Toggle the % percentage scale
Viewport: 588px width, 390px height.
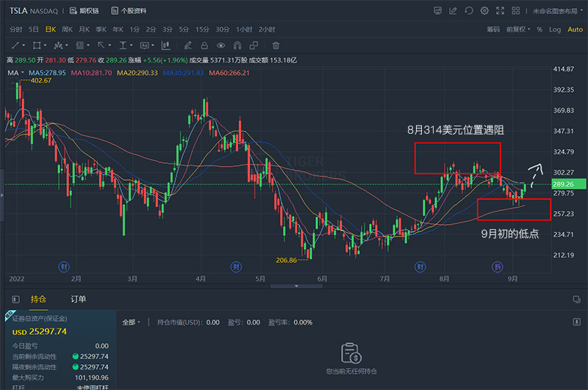point(539,29)
